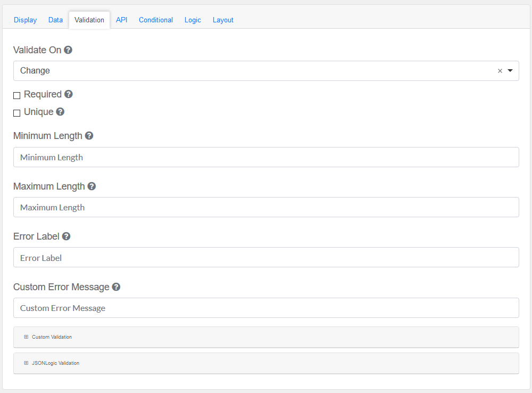The image size is (532, 393).
Task: Clear the Change selection with x icon
Action: tap(500, 71)
